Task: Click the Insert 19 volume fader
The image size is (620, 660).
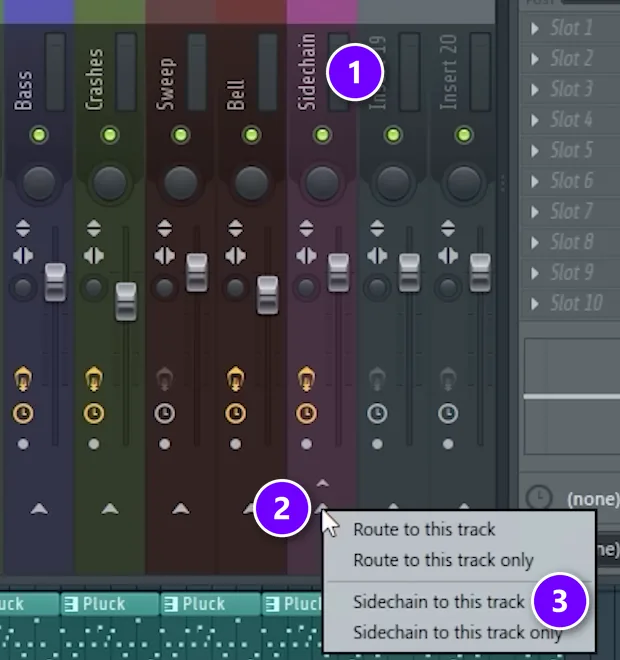Action: click(x=409, y=273)
